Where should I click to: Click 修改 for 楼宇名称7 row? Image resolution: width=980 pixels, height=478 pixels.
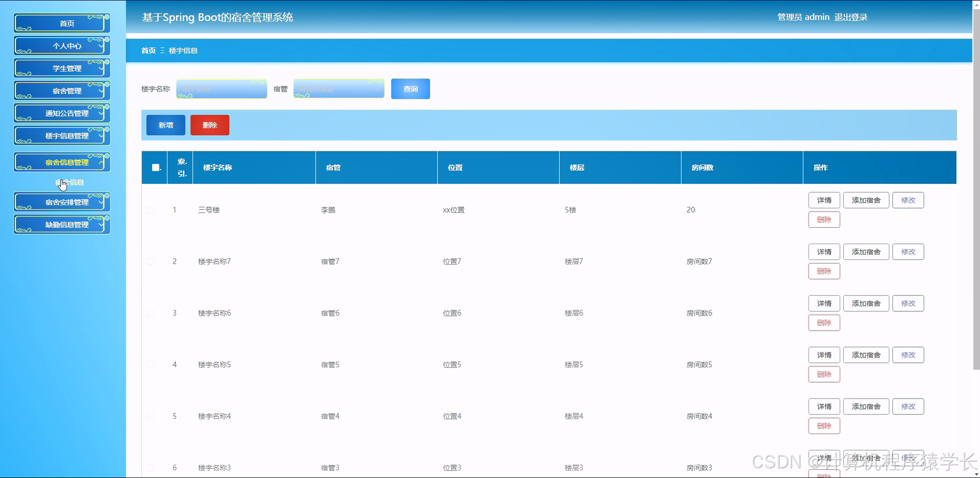click(x=908, y=252)
